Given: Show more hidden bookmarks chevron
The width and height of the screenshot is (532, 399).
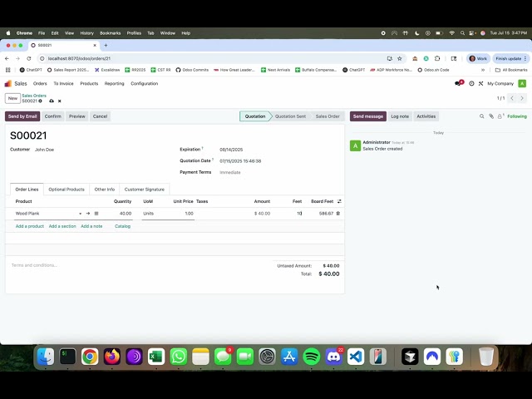Looking at the screenshot, I should click(483, 70).
